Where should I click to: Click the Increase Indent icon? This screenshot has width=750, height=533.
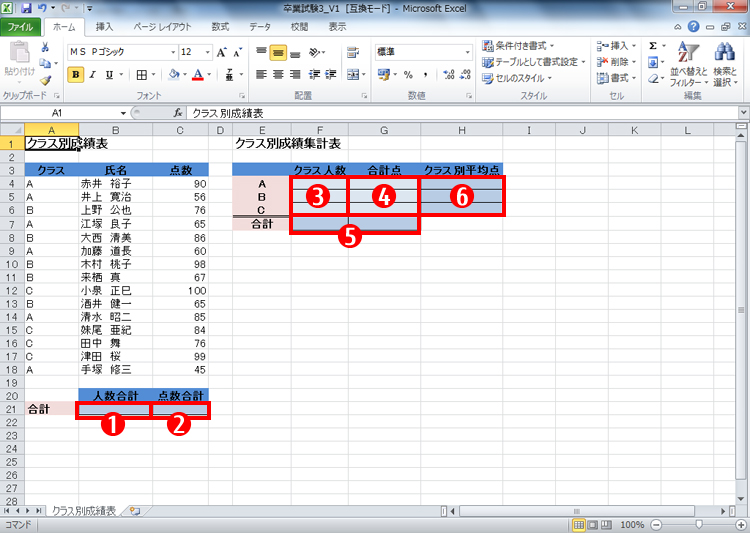pyautogui.click(x=331, y=74)
